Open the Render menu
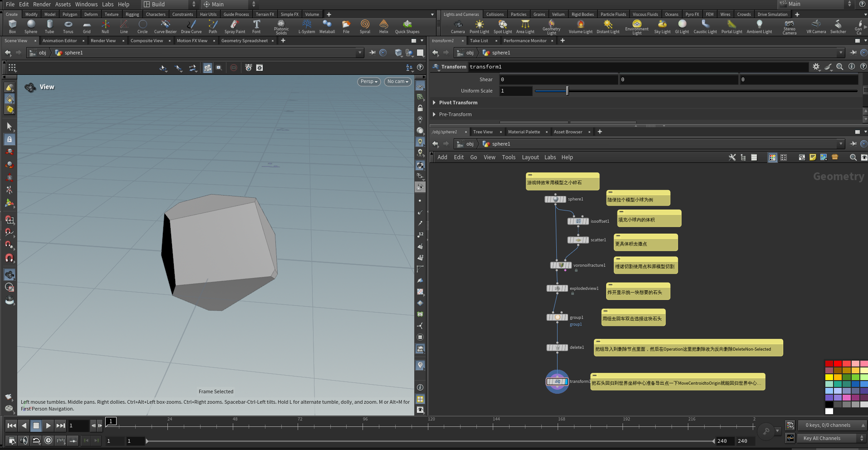Image resolution: width=868 pixels, height=450 pixels. point(42,4)
